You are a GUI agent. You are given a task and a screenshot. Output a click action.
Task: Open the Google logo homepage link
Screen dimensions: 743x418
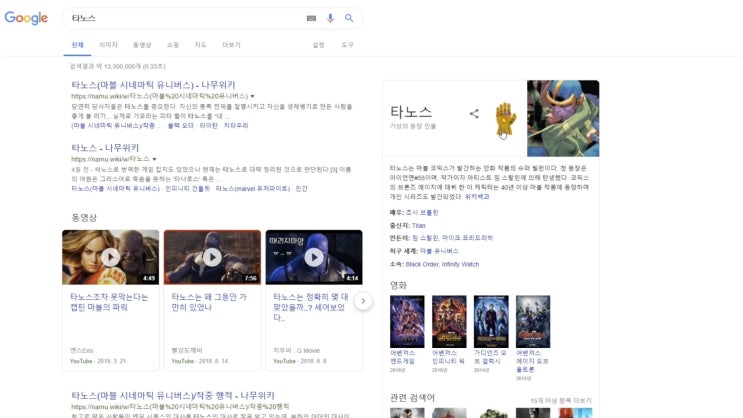tap(26, 18)
